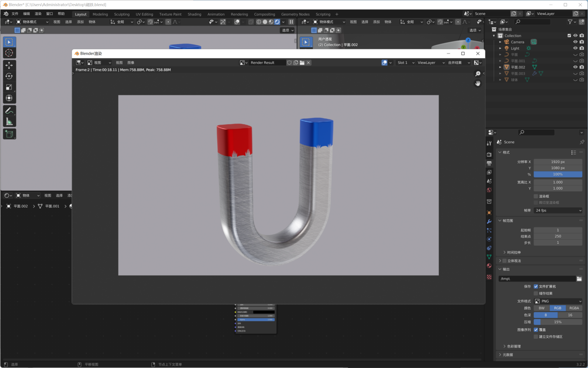
Task: Switch to the Geometry Nodes workspace tab
Action: click(x=295, y=14)
